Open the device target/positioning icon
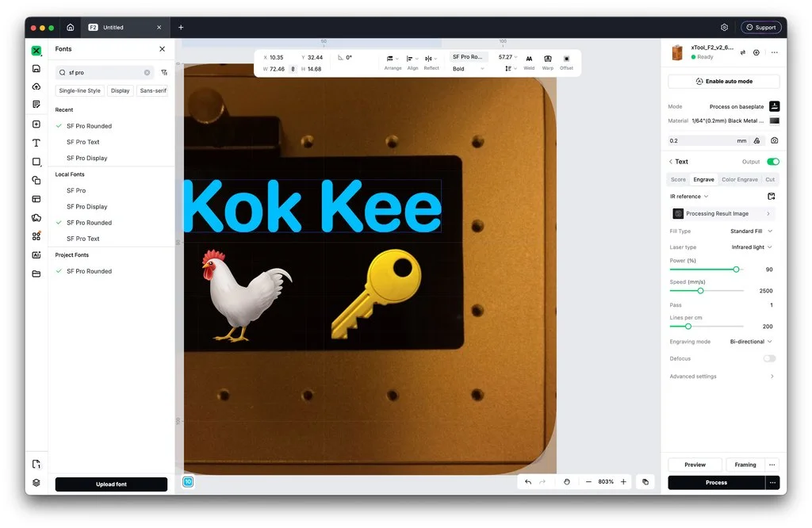The image size is (812, 528). 756,52
